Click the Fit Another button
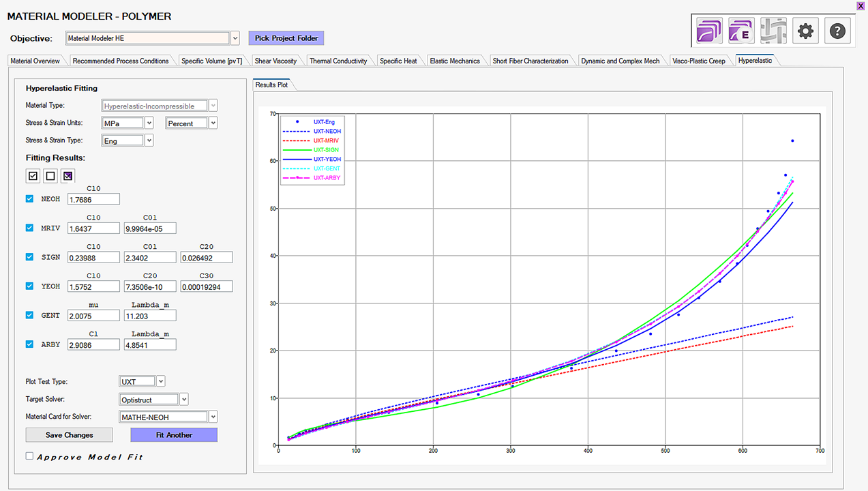868x491 pixels. (174, 435)
